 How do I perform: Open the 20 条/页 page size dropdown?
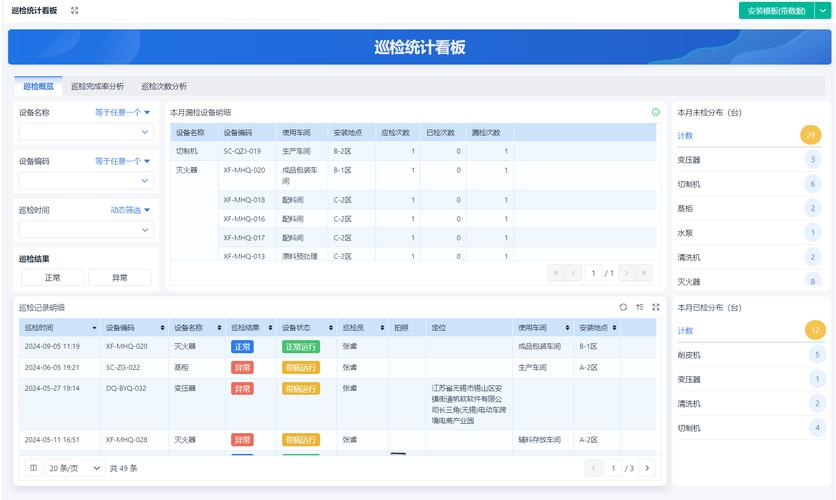pyautogui.click(x=75, y=468)
